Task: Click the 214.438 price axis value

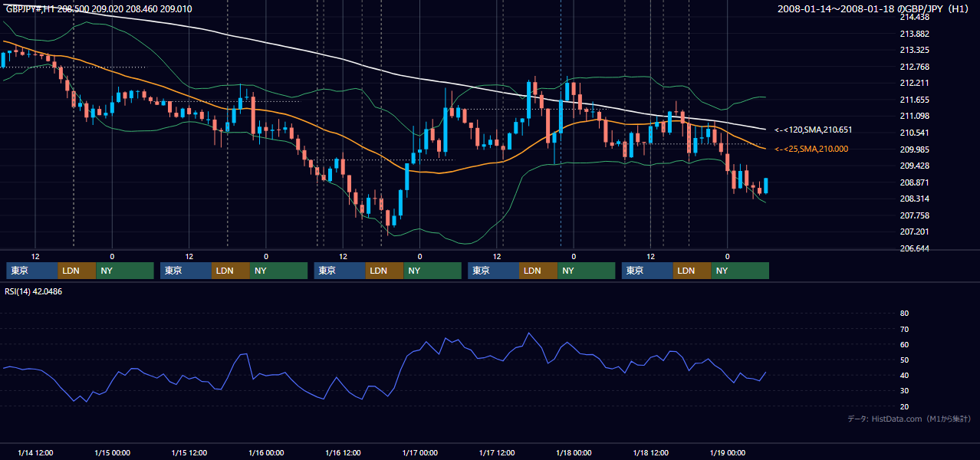Action: click(x=914, y=17)
